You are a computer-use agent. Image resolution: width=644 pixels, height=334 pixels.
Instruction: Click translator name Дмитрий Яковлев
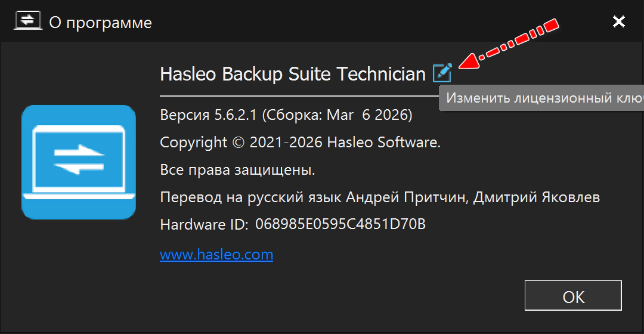pyautogui.click(x=536, y=197)
